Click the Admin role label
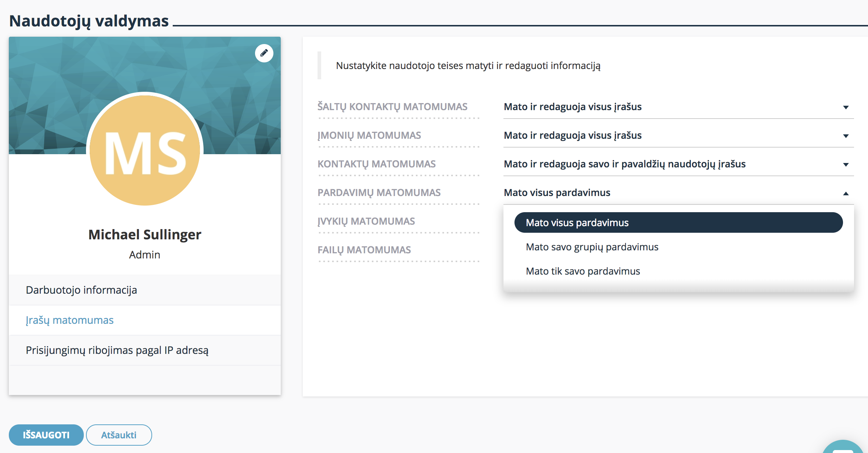Screen dimensions: 868x453 pos(144,255)
